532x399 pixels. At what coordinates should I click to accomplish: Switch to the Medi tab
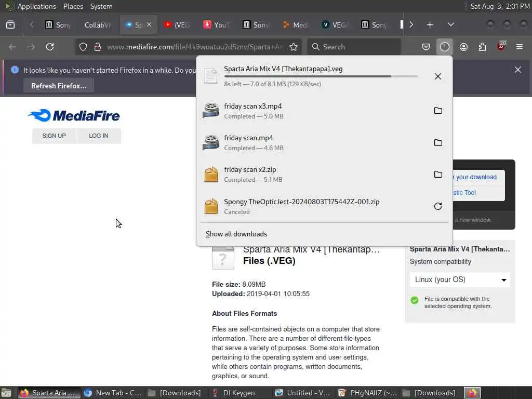pos(295,25)
